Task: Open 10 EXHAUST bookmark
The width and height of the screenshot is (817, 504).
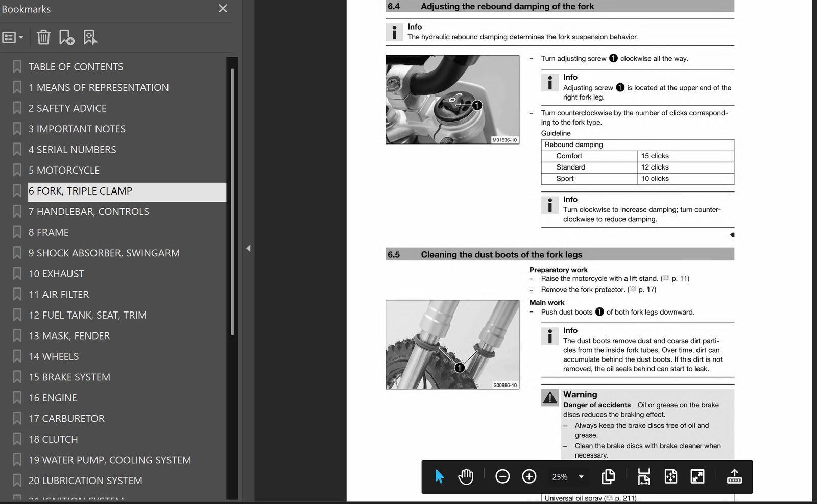Action: pyautogui.click(x=56, y=274)
